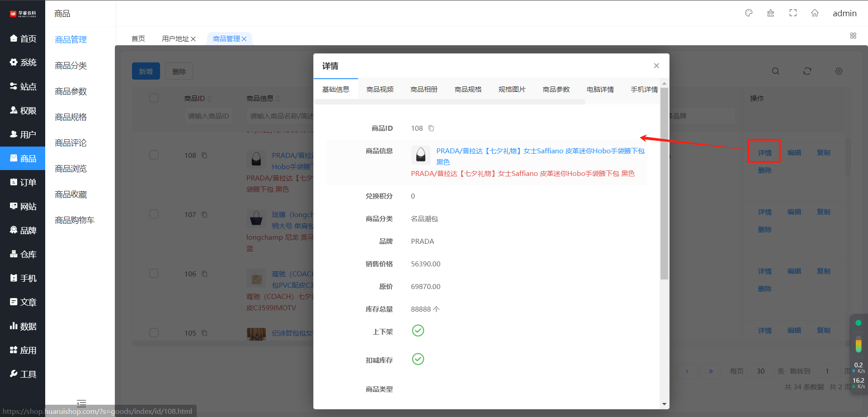Image resolution: width=868 pixels, height=417 pixels.
Task: Click the refresh icon above the table
Action: (x=807, y=71)
